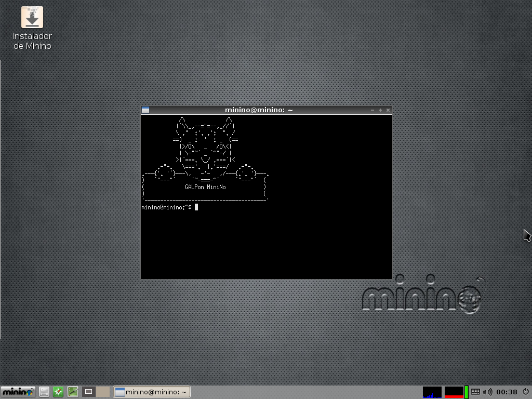Open the CPU usage monitor graph
This screenshot has width=532, height=399.
coord(432,392)
